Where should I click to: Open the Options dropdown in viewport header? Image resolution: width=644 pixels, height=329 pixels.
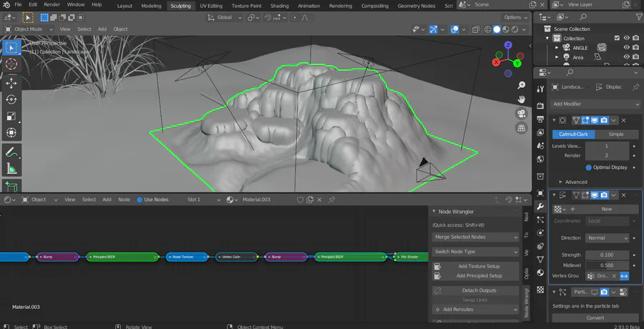[515, 18]
